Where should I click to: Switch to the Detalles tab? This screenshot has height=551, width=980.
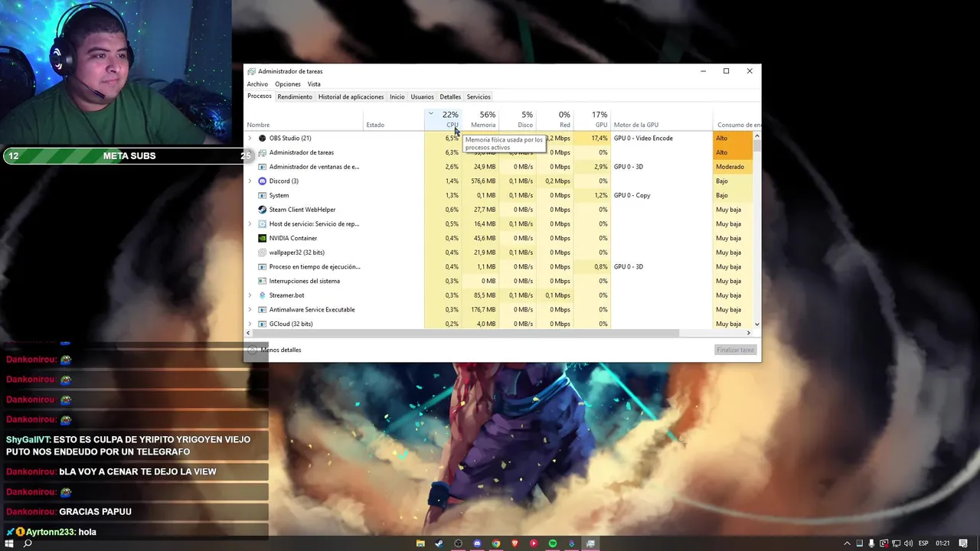pyautogui.click(x=450, y=97)
